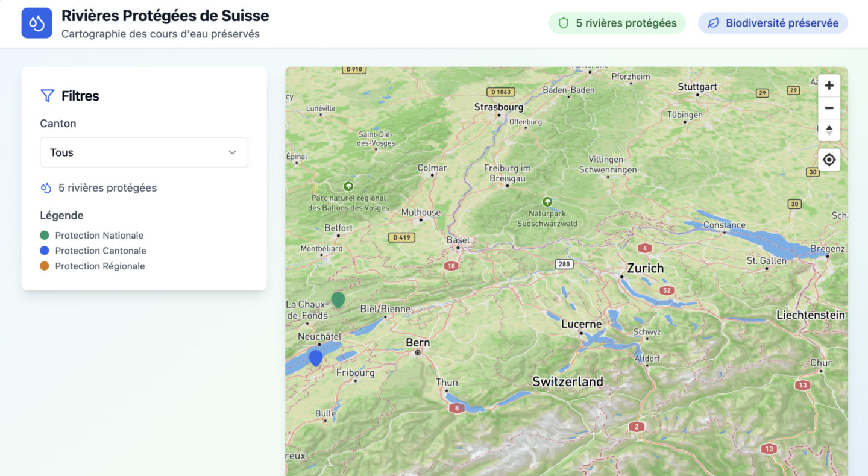Click the shield icon in rivières protégées badge
This screenshot has width=868, height=476.
[x=564, y=23]
